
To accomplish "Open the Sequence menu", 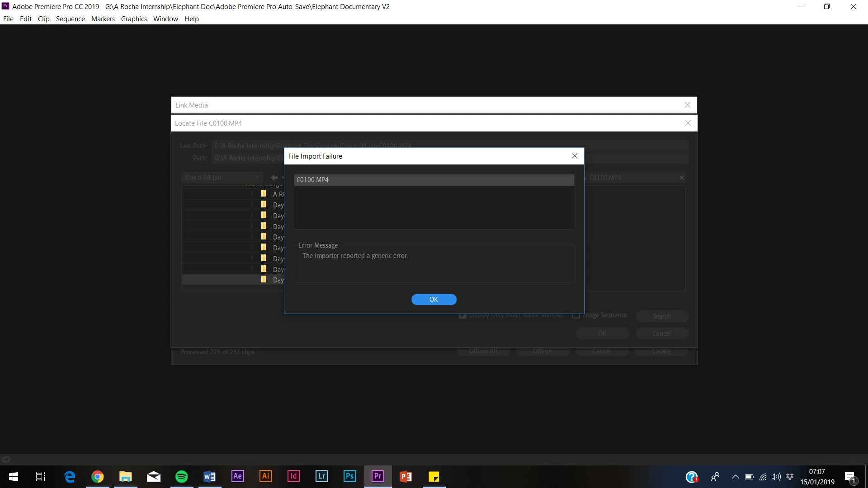I will point(70,19).
